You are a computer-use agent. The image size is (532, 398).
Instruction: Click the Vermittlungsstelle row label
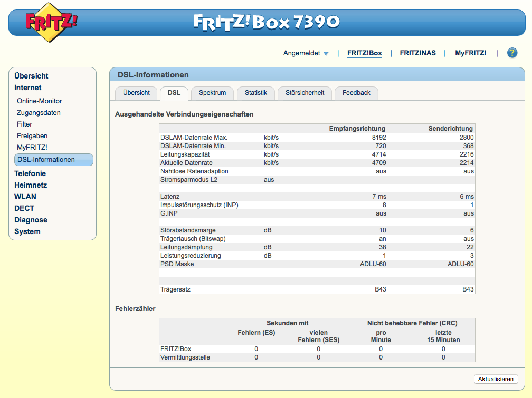coord(185,357)
